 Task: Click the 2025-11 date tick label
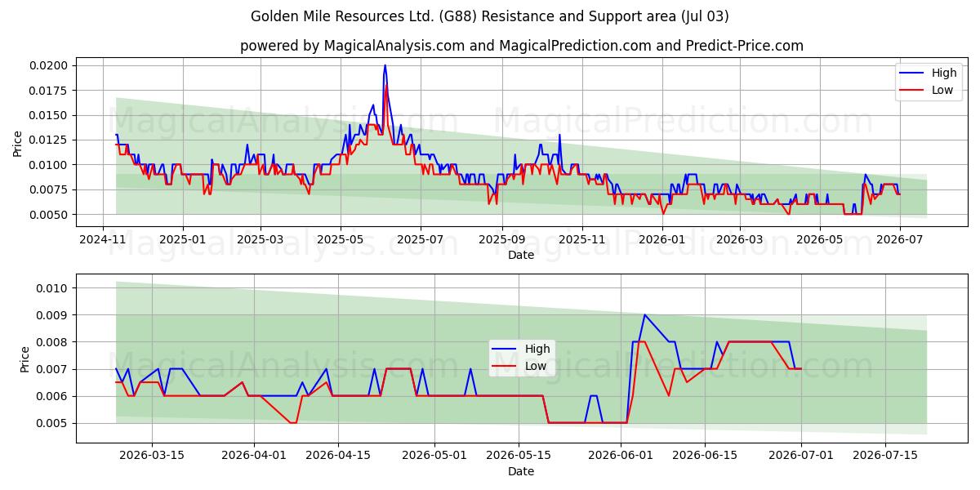point(581,239)
